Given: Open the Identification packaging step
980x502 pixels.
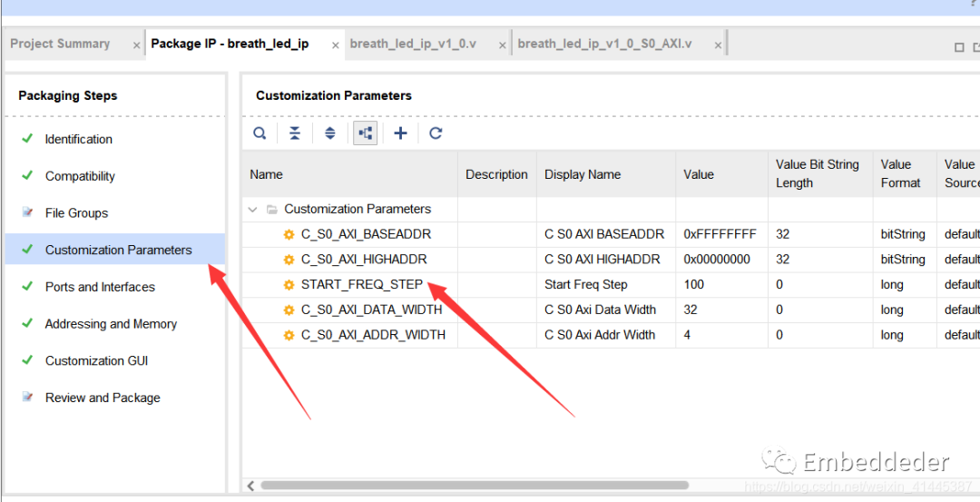Looking at the screenshot, I should pyautogui.click(x=79, y=139).
